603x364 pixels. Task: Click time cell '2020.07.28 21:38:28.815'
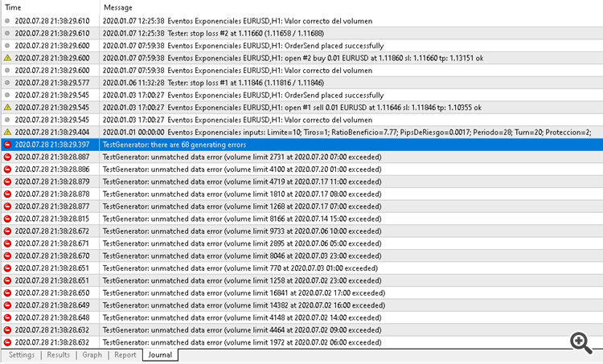[x=52, y=219]
